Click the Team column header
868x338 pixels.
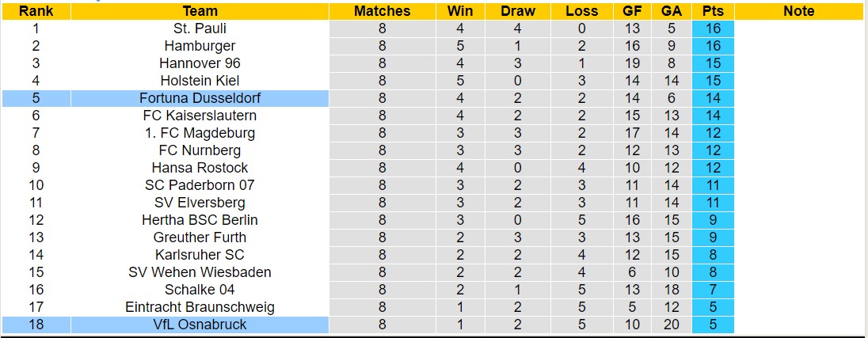pyautogui.click(x=200, y=11)
